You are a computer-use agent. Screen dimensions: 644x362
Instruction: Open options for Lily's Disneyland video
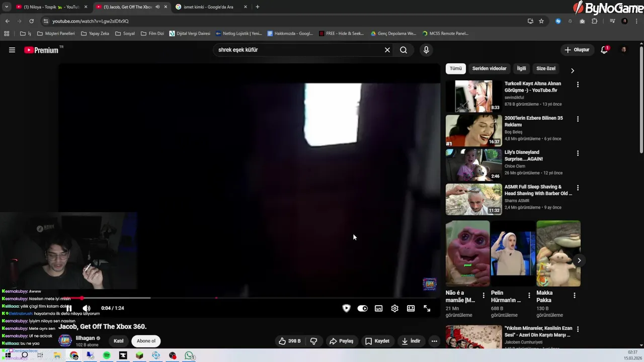[x=578, y=153]
